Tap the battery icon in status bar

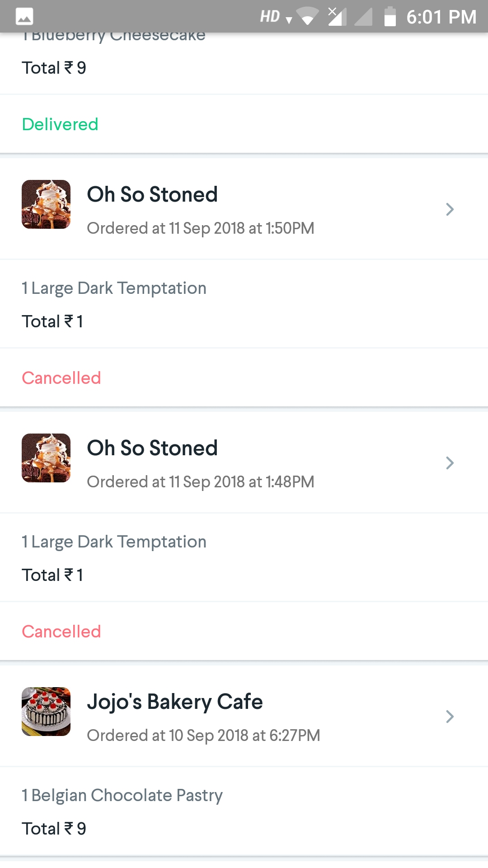click(x=389, y=17)
